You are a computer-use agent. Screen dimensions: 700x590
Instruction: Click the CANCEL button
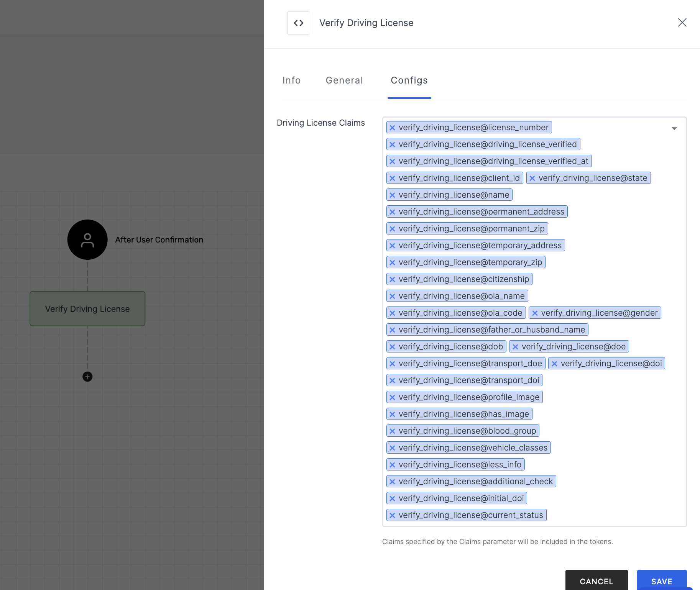[596, 580]
